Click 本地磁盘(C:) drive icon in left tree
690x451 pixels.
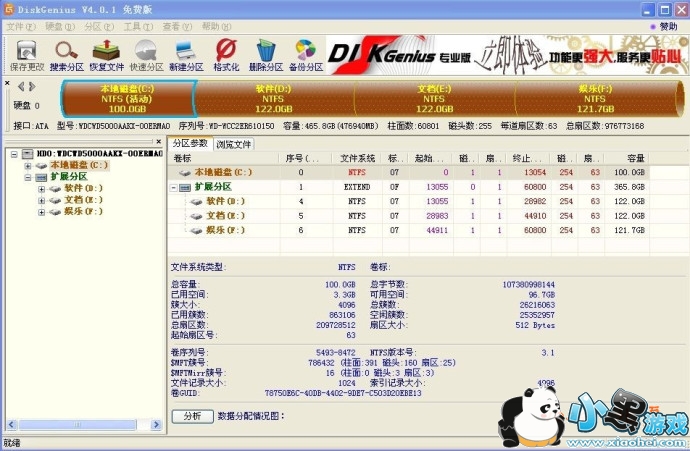click(42, 165)
